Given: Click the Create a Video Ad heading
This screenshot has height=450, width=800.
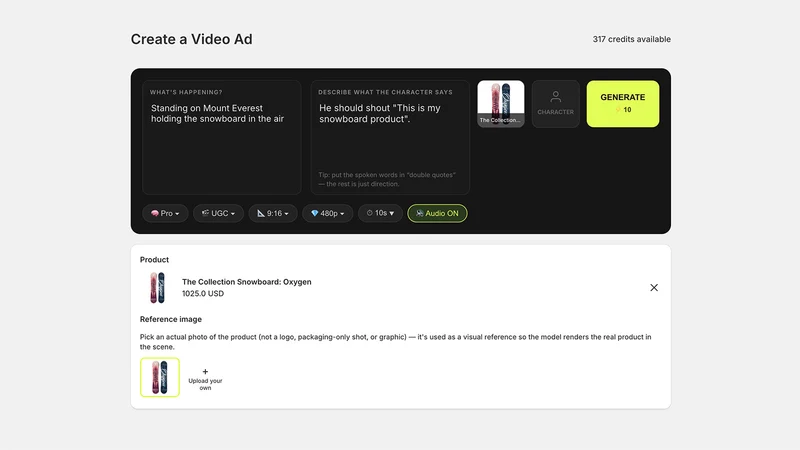Looking at the screenshot, I should coord(191,39).
